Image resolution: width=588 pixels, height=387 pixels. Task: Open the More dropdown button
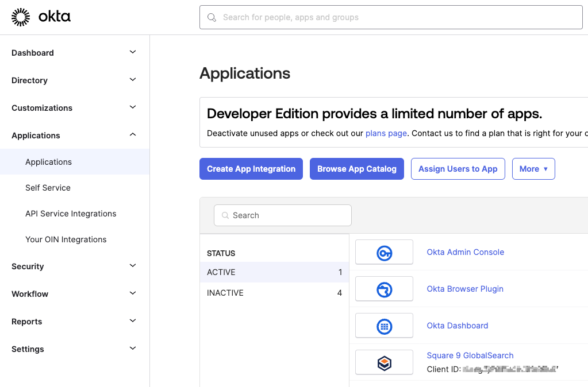533,169
